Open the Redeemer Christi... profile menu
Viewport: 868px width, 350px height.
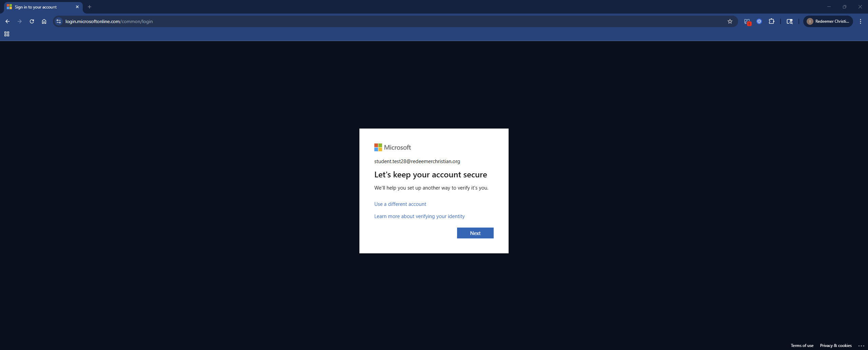[828, 21]
